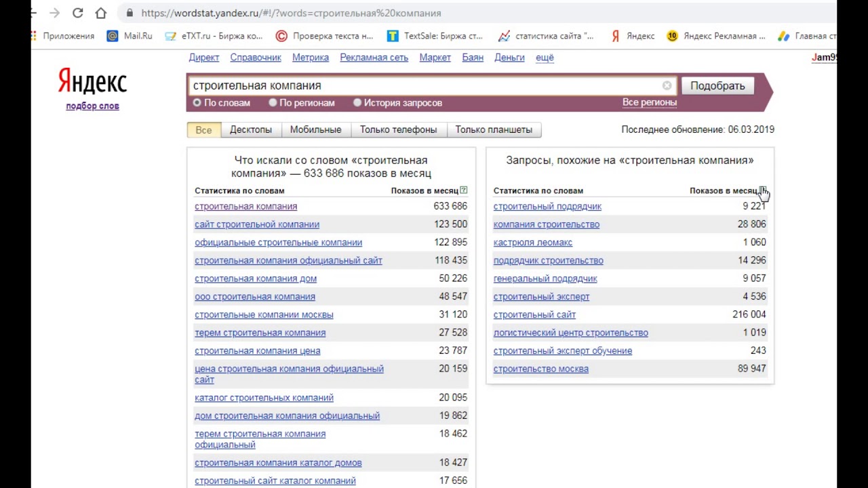Open the статистика сайта bookmark
Image resolution: width=868 pixels, height=488 pixels.
click(546, 36)
